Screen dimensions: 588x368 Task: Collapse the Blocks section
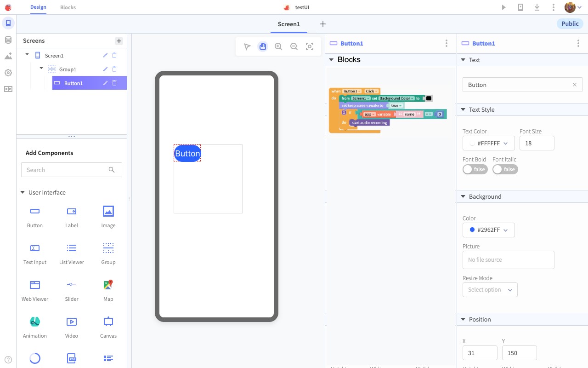pos(331,59)
